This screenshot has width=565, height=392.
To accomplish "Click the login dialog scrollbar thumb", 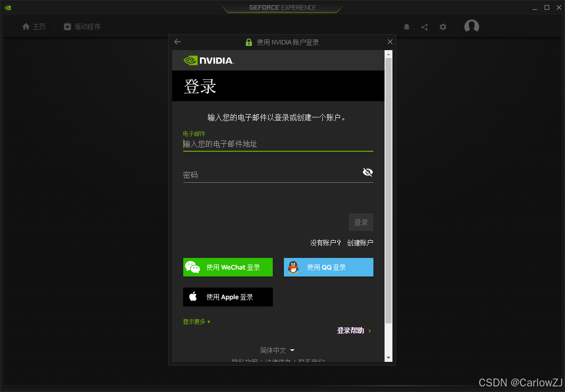I will [x=388, y=190].
